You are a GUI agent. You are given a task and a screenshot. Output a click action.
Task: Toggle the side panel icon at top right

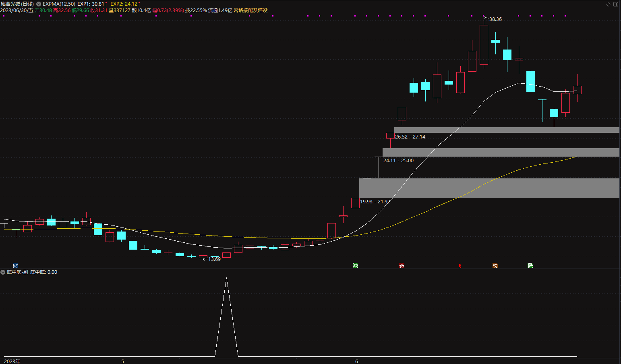[x=615, y=4]
